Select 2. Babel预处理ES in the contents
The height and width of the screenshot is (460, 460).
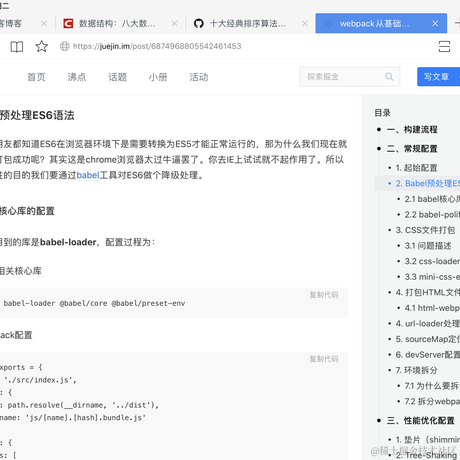point(428,183)
